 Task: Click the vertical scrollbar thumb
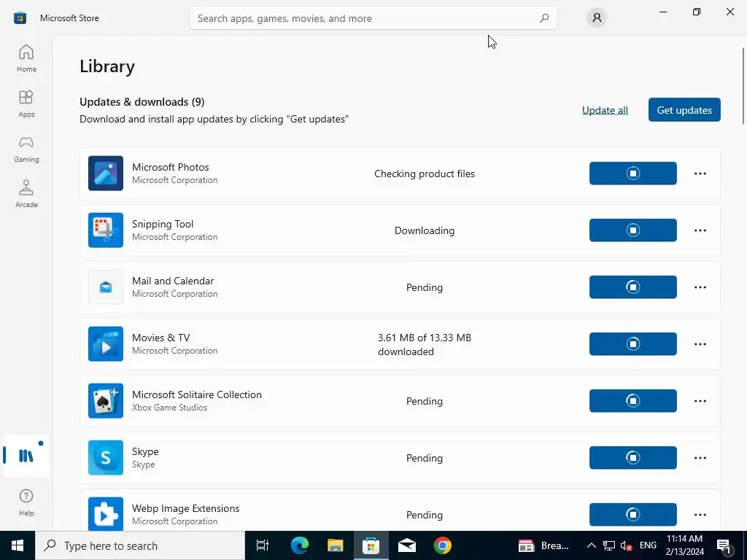(x=743, y=86)
